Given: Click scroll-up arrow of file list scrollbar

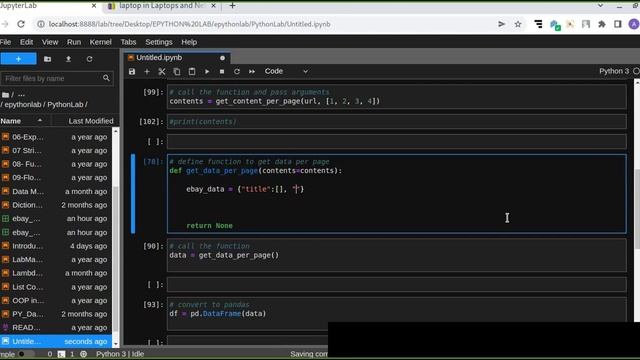Looking at the screenshot, I should pos(116,131).
